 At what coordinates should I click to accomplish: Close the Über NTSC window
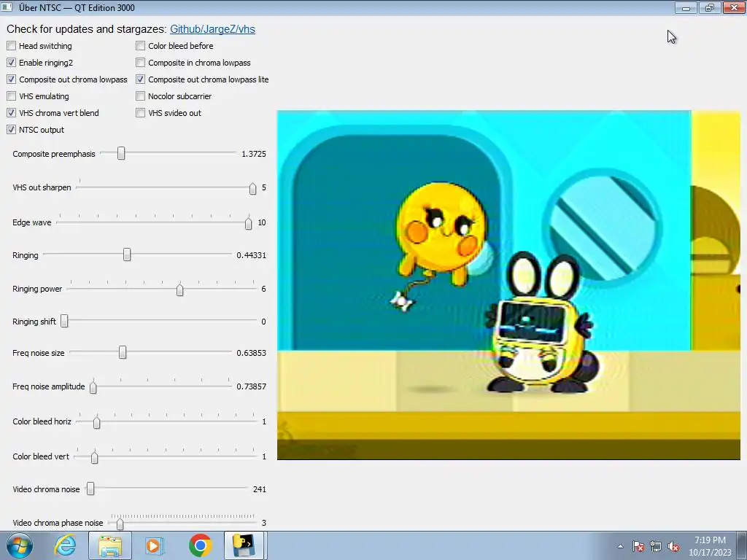tap(734, 7)
